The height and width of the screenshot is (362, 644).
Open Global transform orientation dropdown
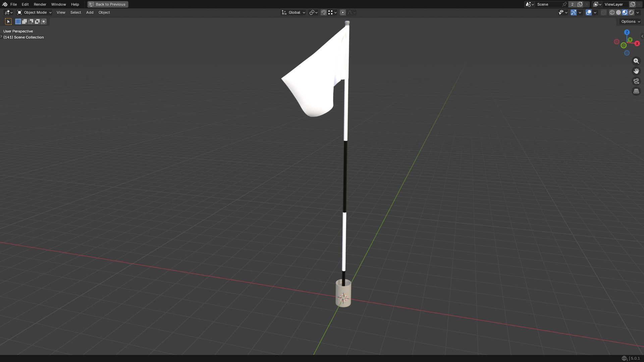tap(293, 12)
